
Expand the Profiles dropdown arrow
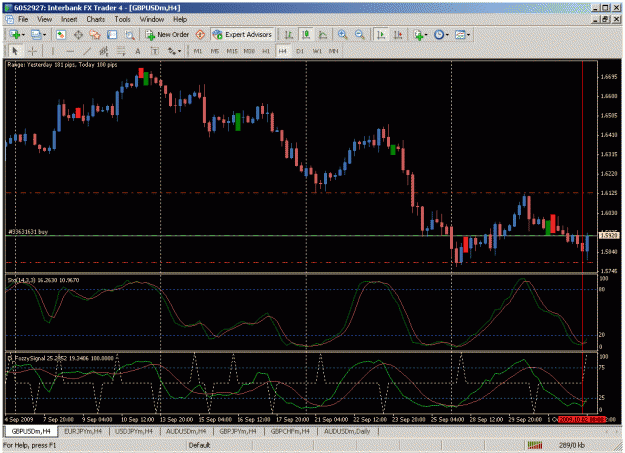(x=44, y=35)
